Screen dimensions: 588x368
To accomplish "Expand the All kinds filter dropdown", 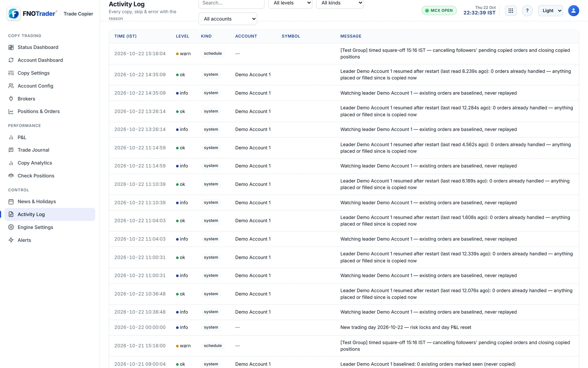I will click(340, 3).
